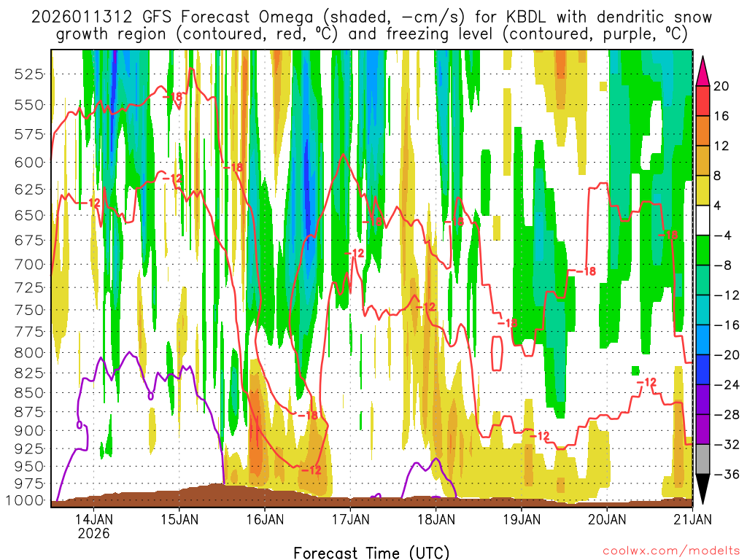
Task: Click the KBDL station identifier in title
Action: coord(527,17)
